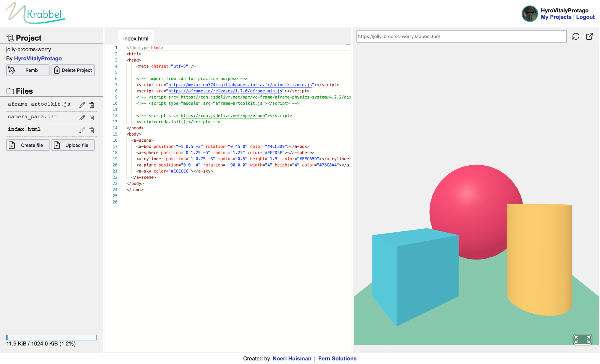Select aframe-artoolkit.js in the Files list

tap(39, 104)
